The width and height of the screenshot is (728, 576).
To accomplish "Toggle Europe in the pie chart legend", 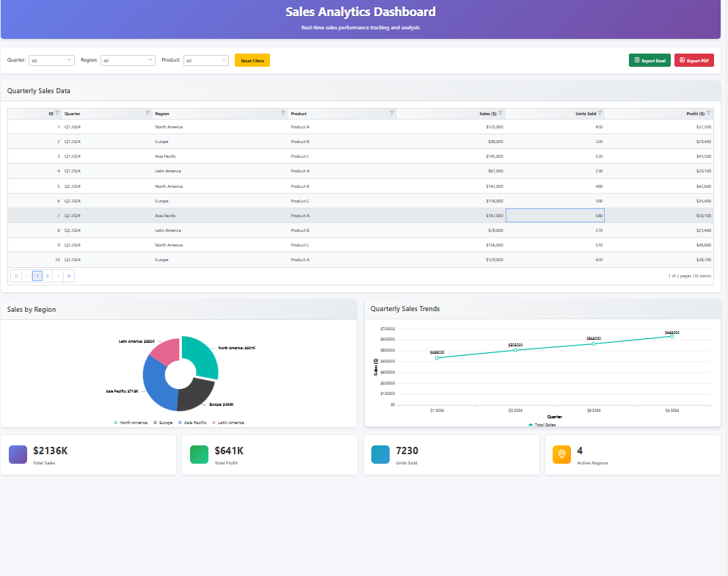I will [163, 422].
